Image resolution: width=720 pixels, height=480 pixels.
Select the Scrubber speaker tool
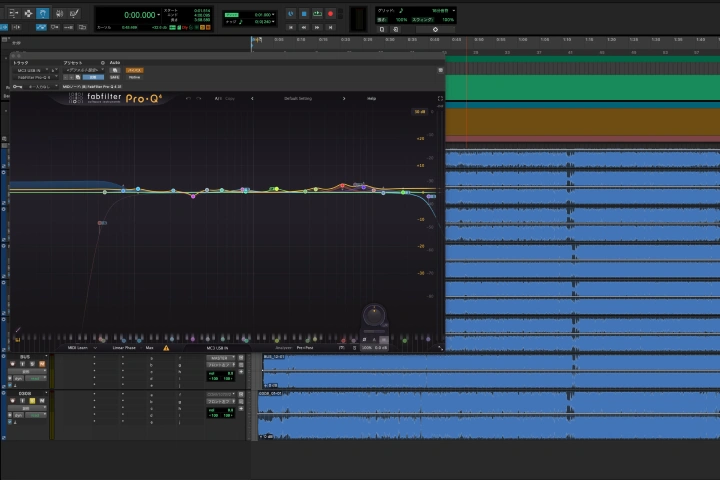click(59, 13)
